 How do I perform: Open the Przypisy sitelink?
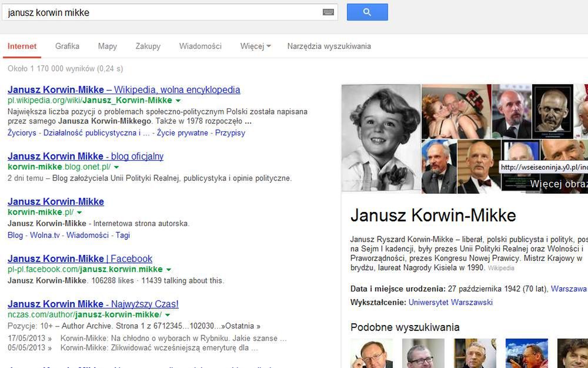[230, 133]
